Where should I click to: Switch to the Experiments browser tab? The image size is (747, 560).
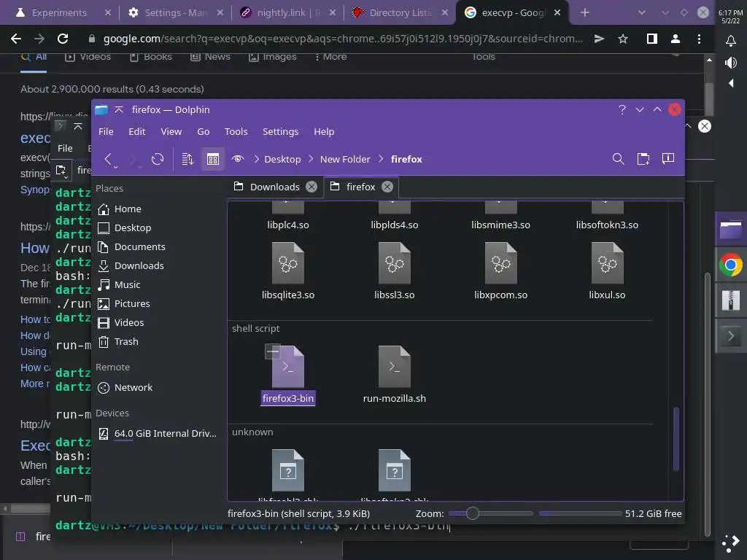pyautogui.click(x=60, y=13)
